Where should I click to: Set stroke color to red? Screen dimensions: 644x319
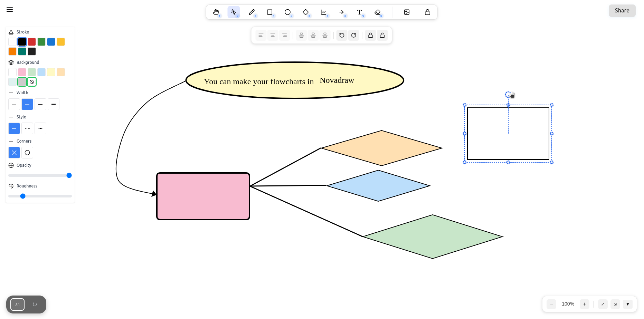click(x=32, y=42)
